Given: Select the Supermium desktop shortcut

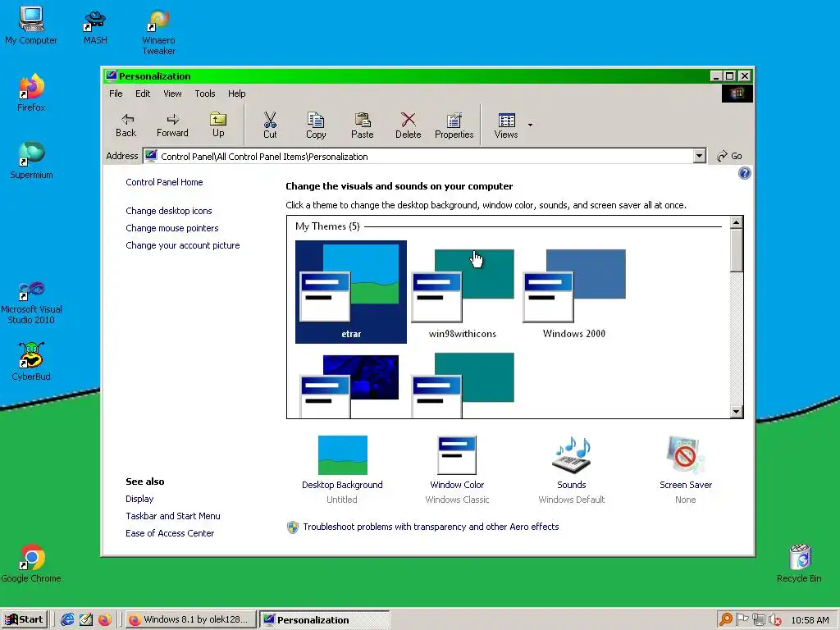Looking at the screenshot, I should click(31, 160).
